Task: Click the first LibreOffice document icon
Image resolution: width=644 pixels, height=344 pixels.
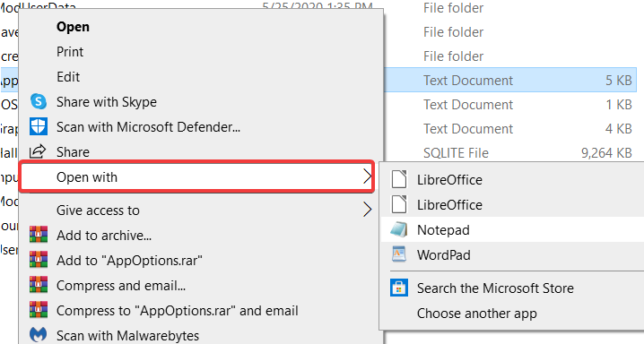Action: 399,179
